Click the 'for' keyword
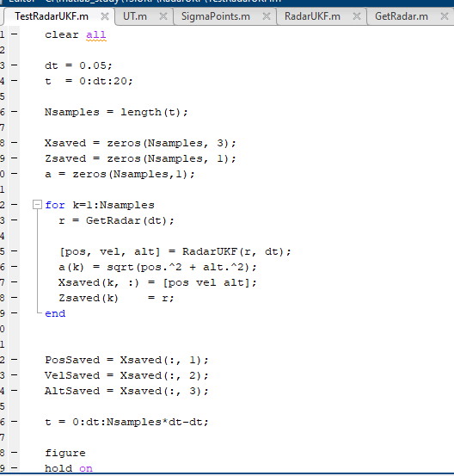 tap(55, 205)
